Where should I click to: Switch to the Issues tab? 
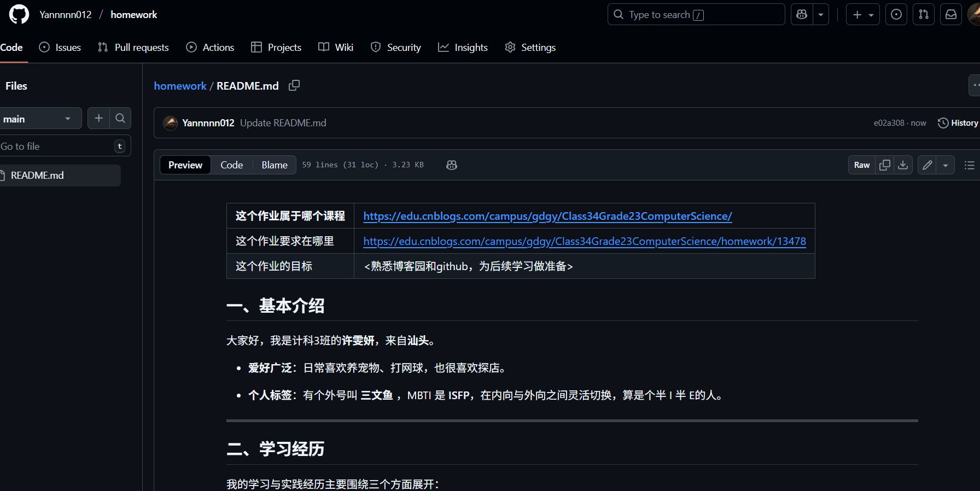60,48
